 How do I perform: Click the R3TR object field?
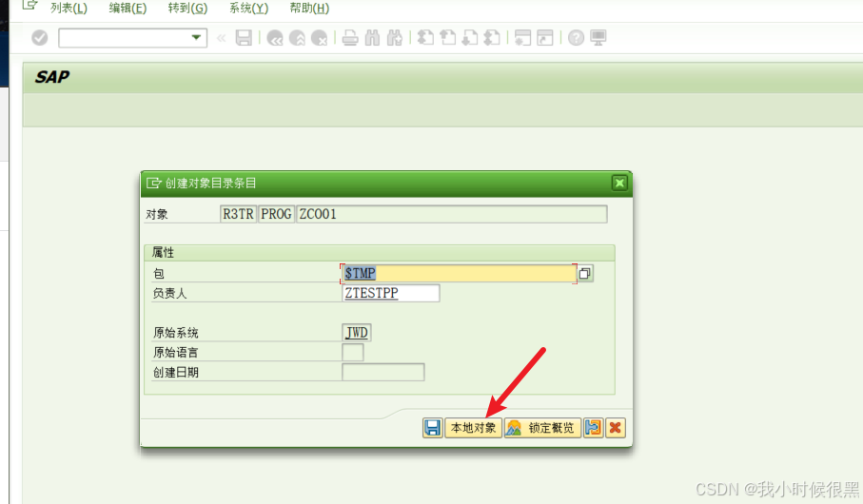tap(238, 214)
